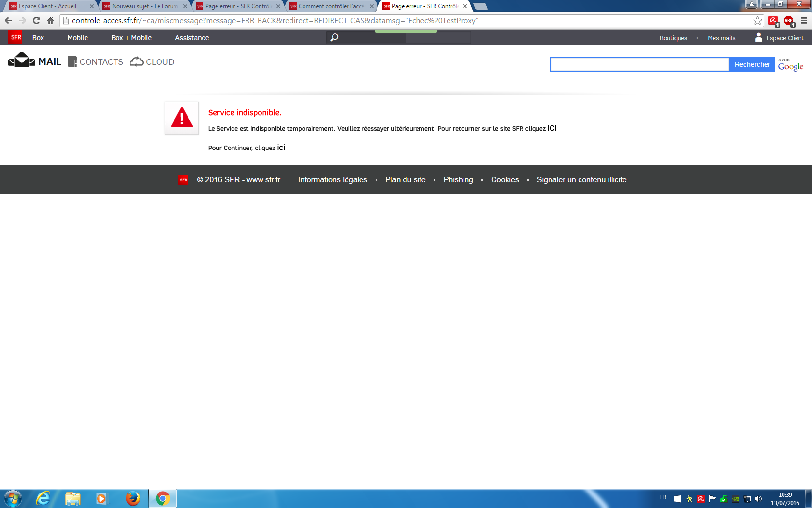Go to Boutiques
This screenshot has height=508, width=812.
(x=673, y=38)
